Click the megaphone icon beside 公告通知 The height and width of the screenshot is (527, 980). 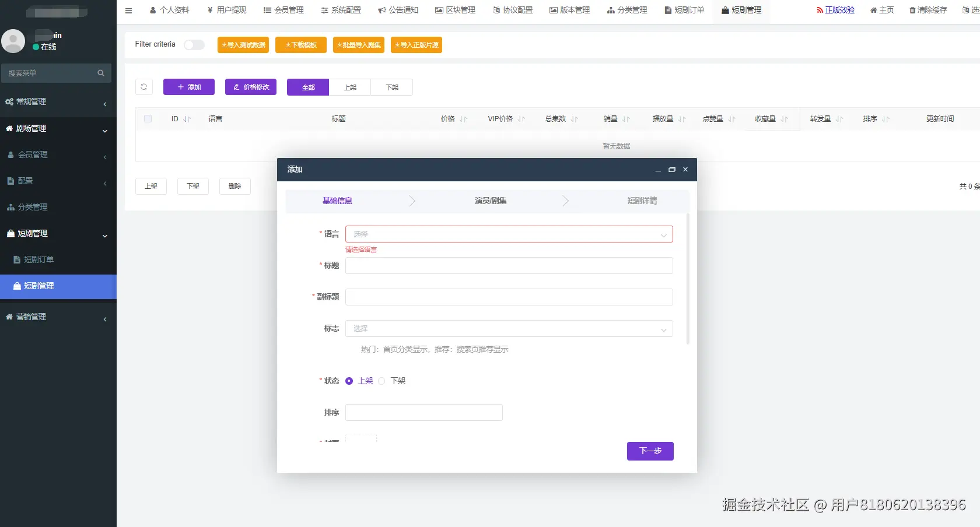381,10
